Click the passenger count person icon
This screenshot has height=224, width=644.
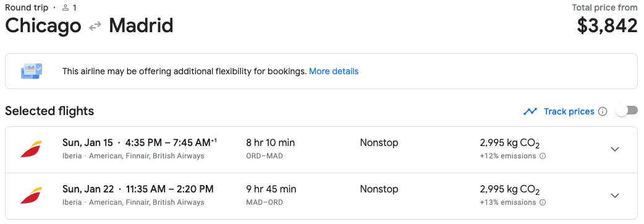click(x=66, y=7)
